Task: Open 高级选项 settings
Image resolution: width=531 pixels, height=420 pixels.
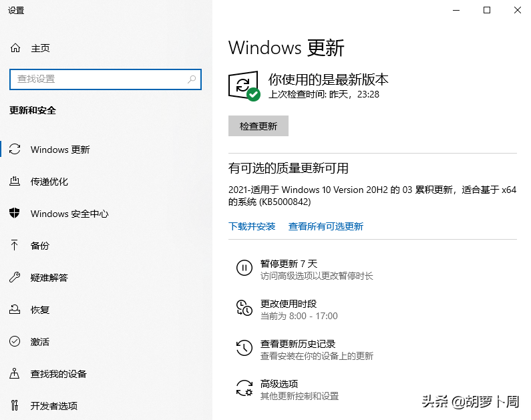Action: pos(279,384)
